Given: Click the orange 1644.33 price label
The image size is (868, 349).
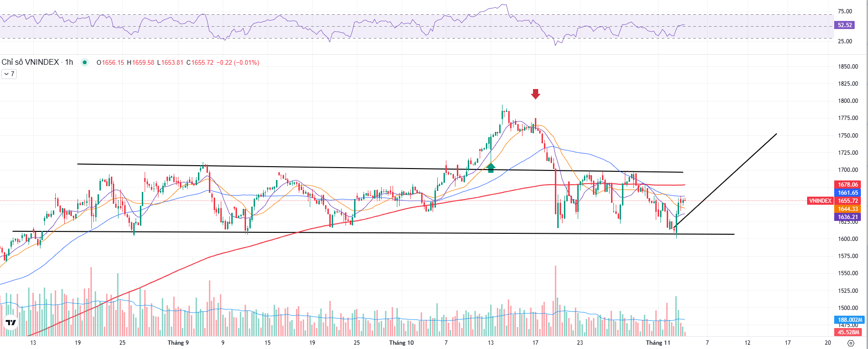Looking at the screenshot, I should pos(848,209).
